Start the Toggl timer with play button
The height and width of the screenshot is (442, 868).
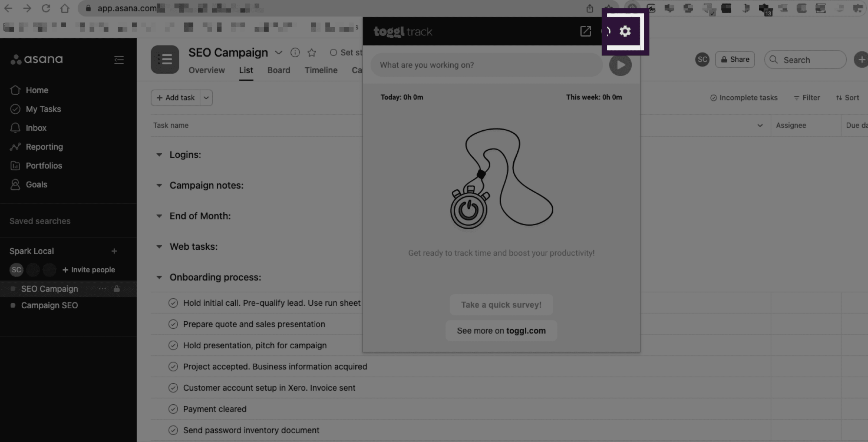(620, 64)
